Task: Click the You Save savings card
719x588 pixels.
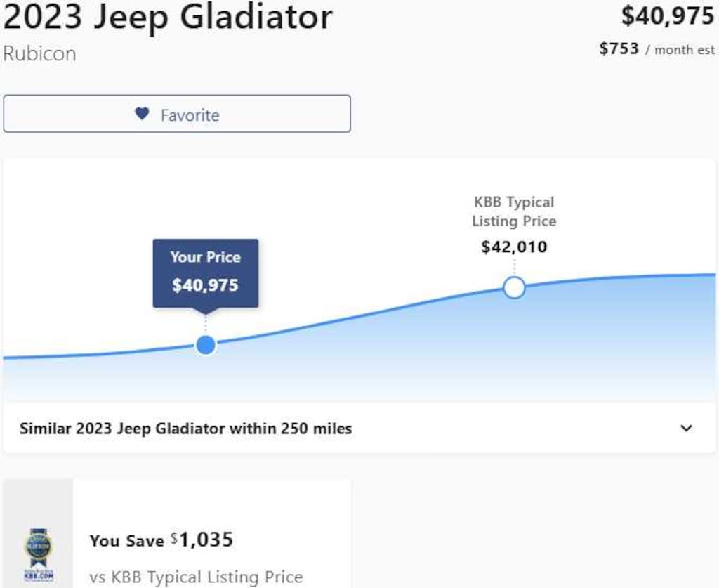Action: click(x=178, y=533)
